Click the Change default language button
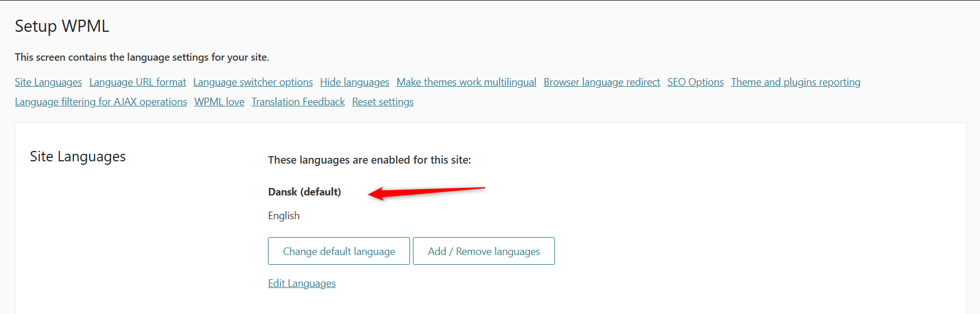The width and height of the screenshot is (980, 314). click(339, 251)
